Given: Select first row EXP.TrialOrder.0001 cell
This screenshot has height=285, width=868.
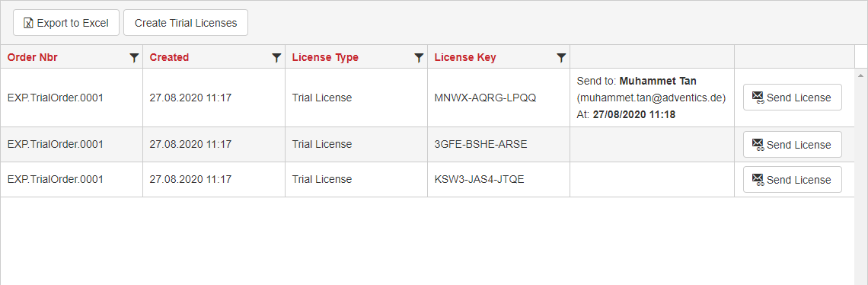Looking at the screenshot, I should pyautogui.click(x=72, y=98).
